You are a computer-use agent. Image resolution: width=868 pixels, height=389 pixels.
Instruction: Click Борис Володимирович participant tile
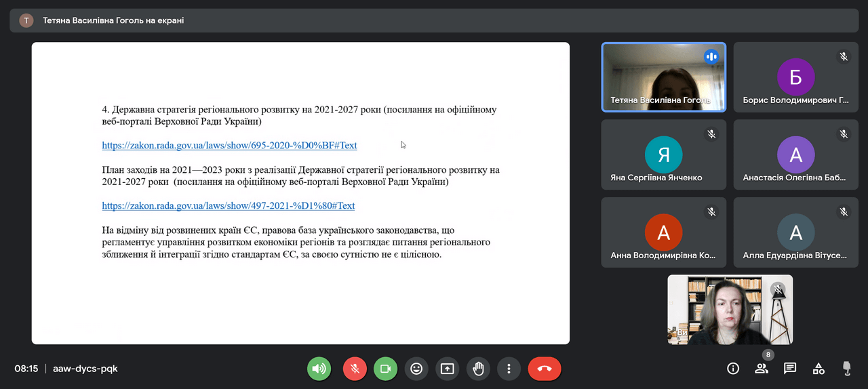[x=795, y=77]
